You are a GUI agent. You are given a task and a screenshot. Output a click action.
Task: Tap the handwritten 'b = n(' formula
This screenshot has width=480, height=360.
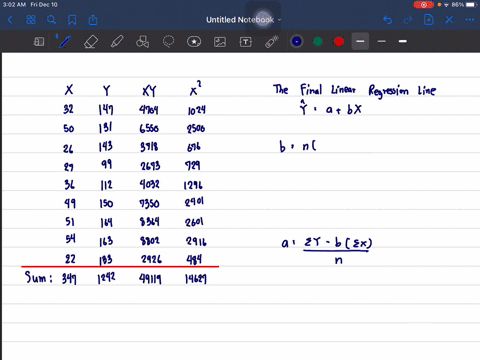point(298,146)
